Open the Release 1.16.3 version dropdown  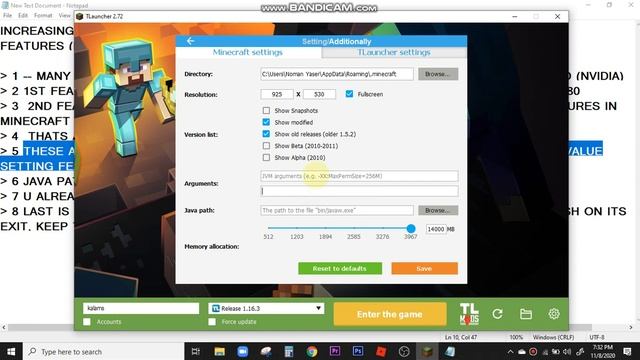click(x=266, y=308)
